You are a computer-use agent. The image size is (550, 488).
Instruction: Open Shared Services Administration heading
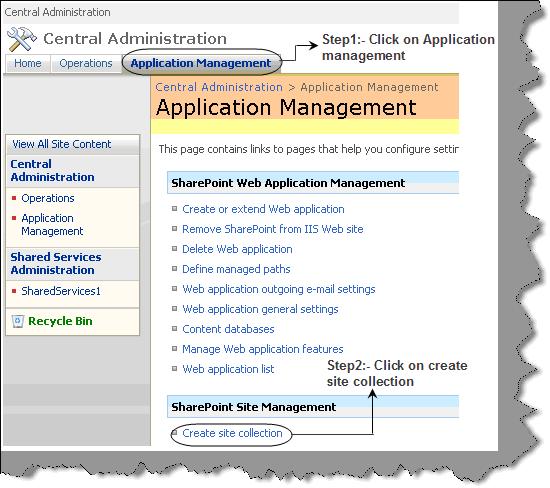[x=56, y=263]
